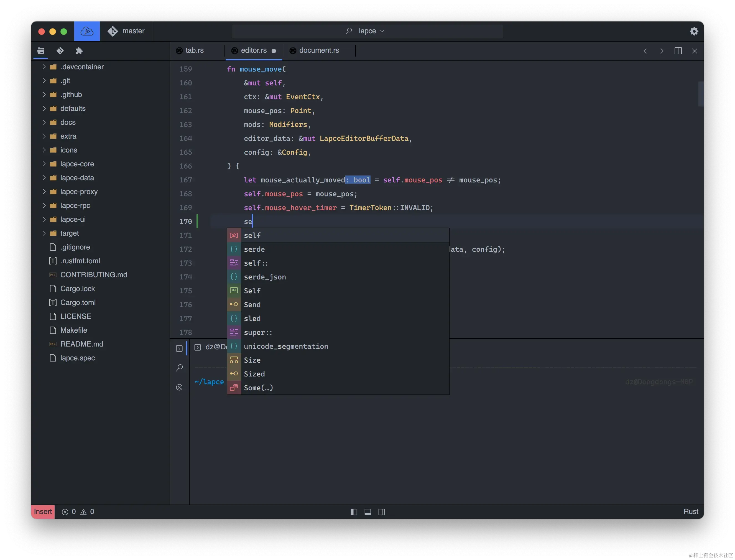Open the Cargo.toml file

click(78, 302)
